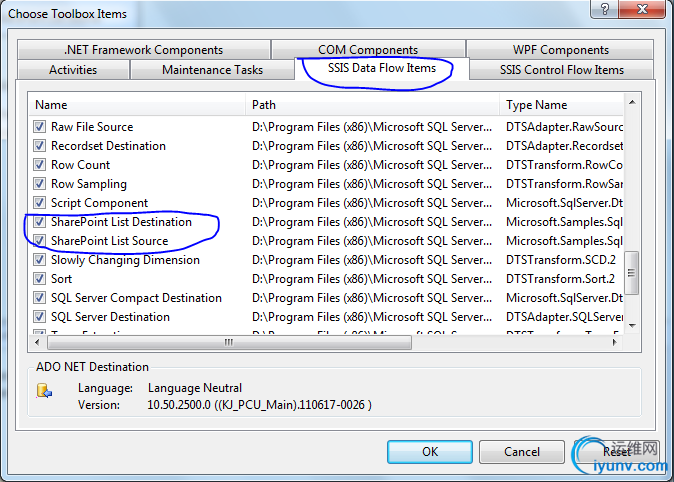
Task: Select the Script Component row name
Action: pos(99,203)
